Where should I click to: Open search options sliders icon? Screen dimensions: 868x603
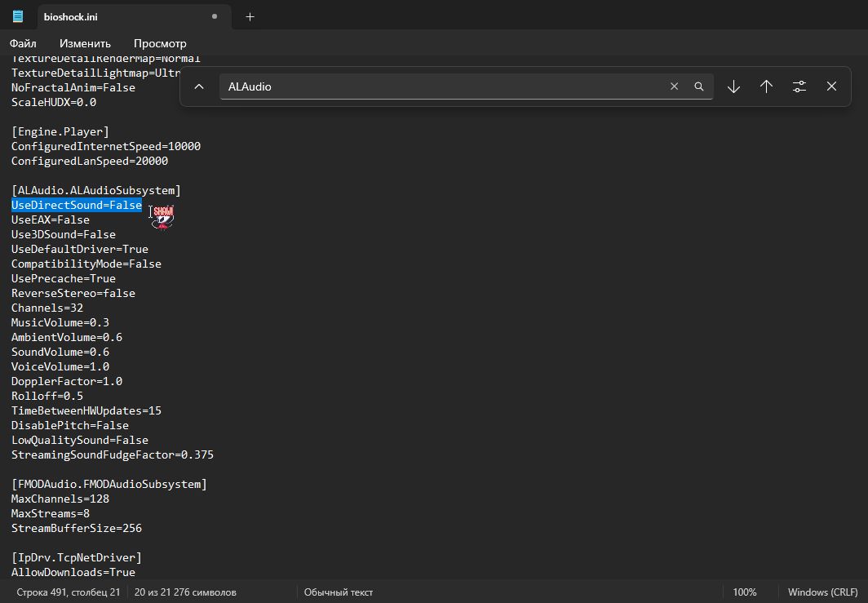click(799, 86)
